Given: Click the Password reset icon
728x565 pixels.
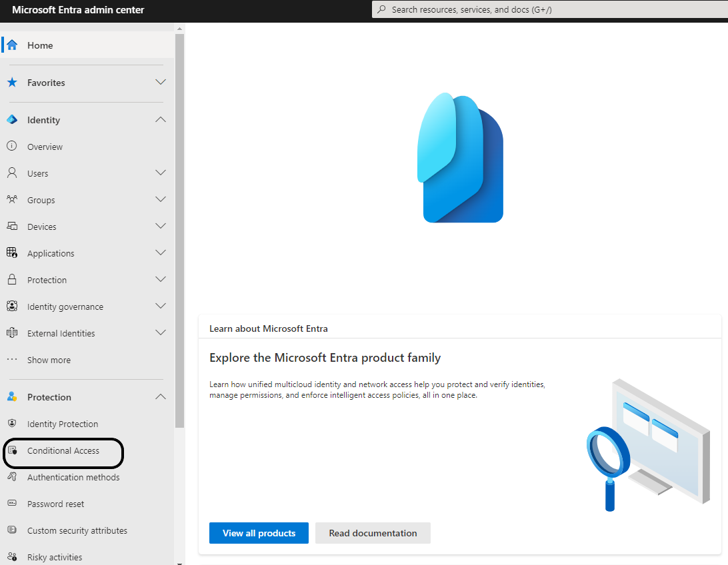Looking at the screenshot, I should pyautogui.click(x=12, y=503).
